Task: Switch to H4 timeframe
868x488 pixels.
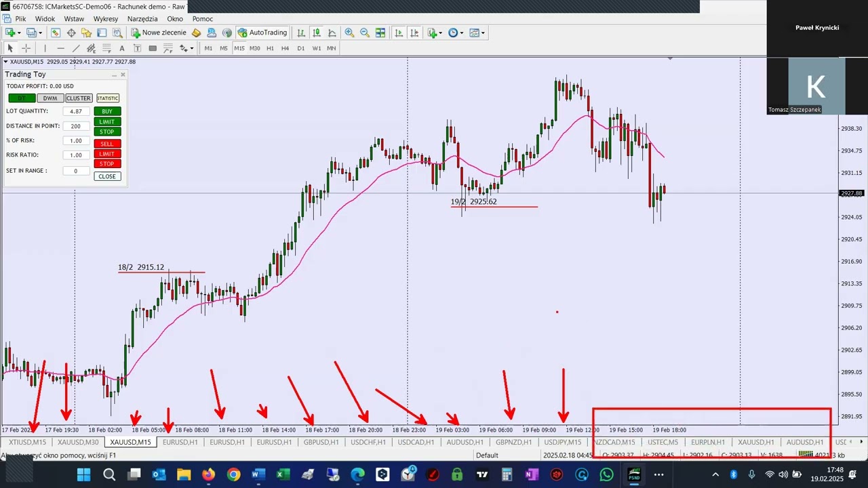Action: pyautogui.click(x=285, y=48)
